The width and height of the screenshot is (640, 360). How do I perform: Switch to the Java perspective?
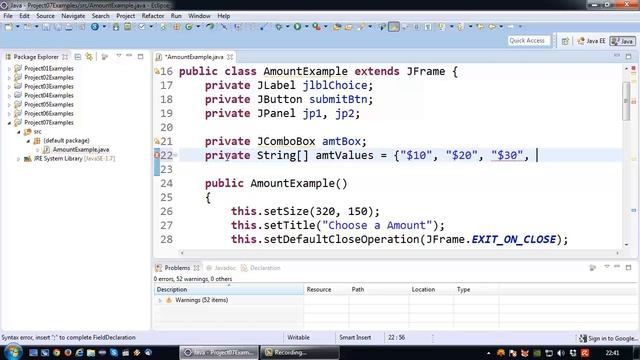(x=622, y=41)
